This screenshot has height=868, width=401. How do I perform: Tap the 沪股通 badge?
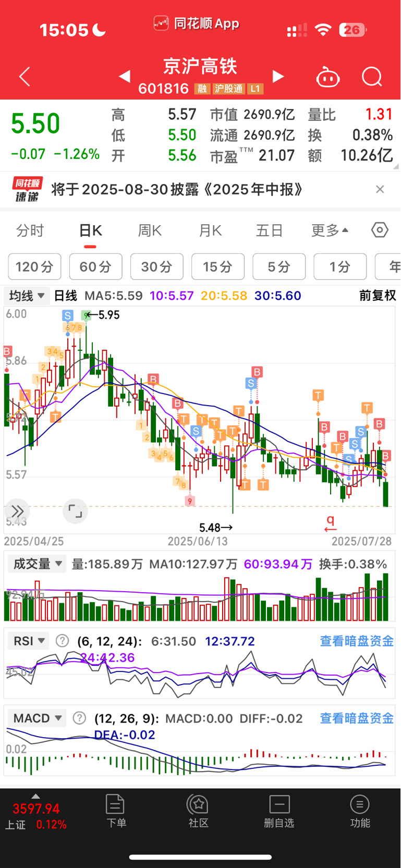tap(228, 89)
